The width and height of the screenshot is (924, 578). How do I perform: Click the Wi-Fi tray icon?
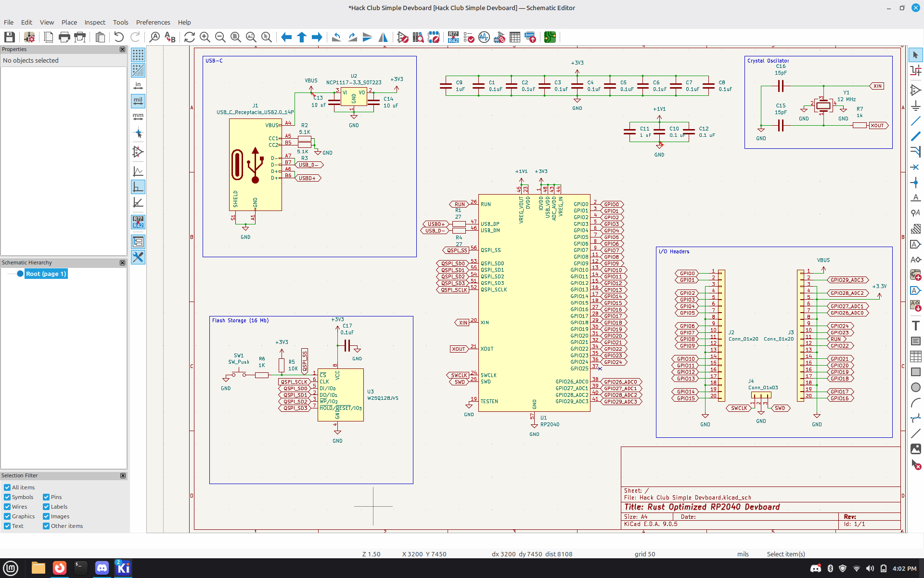tap(856, 568)
